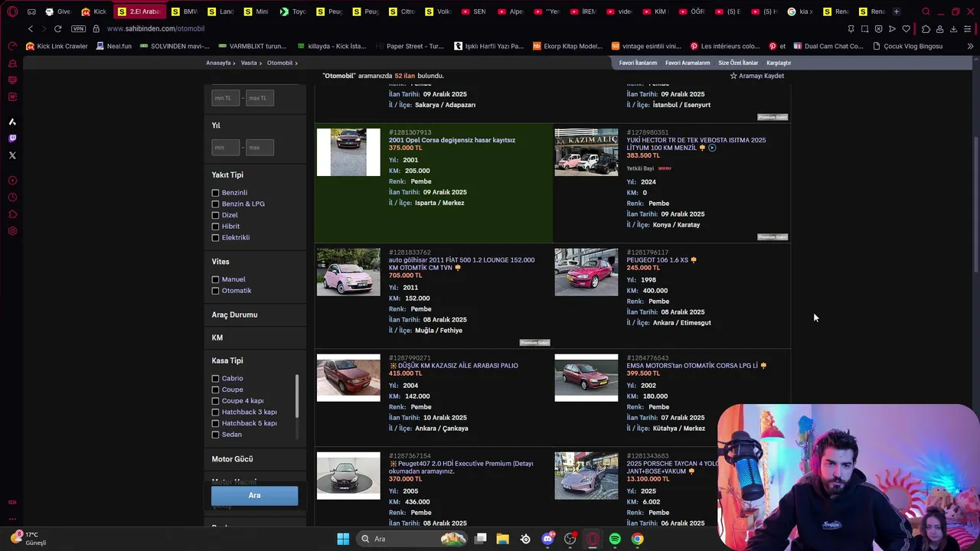The width and height of the screenshot is (980, 551).
Task: Collapse the Kasa Tipi filter section
Action: pos(227,360)
